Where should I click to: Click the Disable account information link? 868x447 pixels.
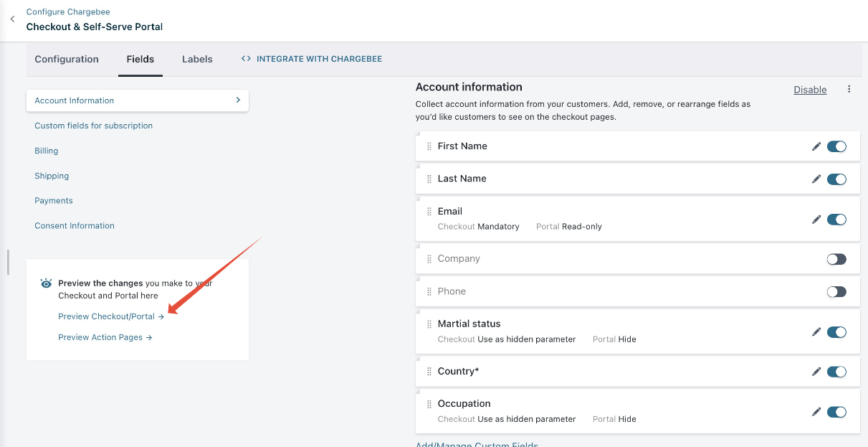click(810, 90)
